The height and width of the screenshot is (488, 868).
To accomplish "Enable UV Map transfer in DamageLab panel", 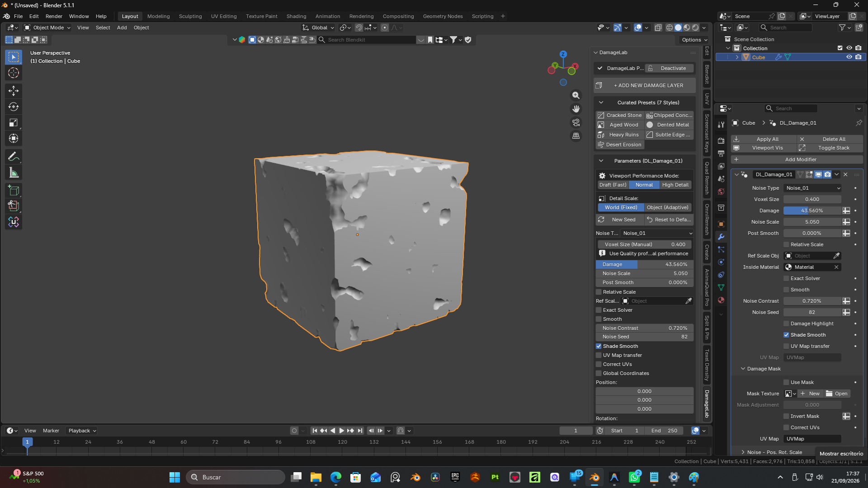I will [x=599, y=355].
